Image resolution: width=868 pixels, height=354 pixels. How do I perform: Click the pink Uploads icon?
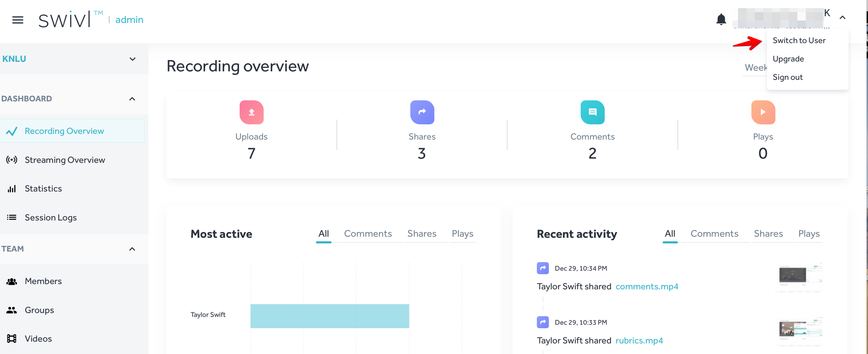pyautogui.click(x=251, y=112)
